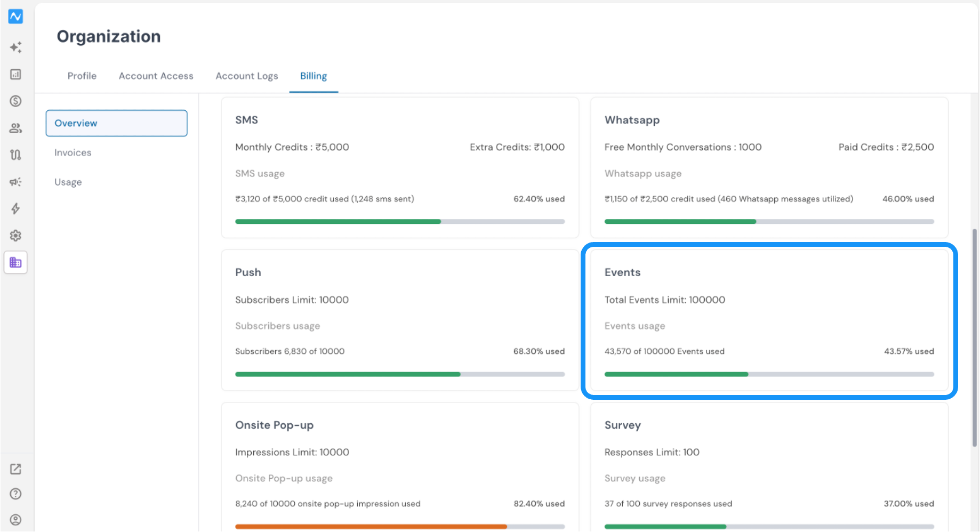Click '8,240 of 10000 onsite pop-up impression used'
Screen dimensions: 980x532
pyautogui.click(x=328, y=504)
